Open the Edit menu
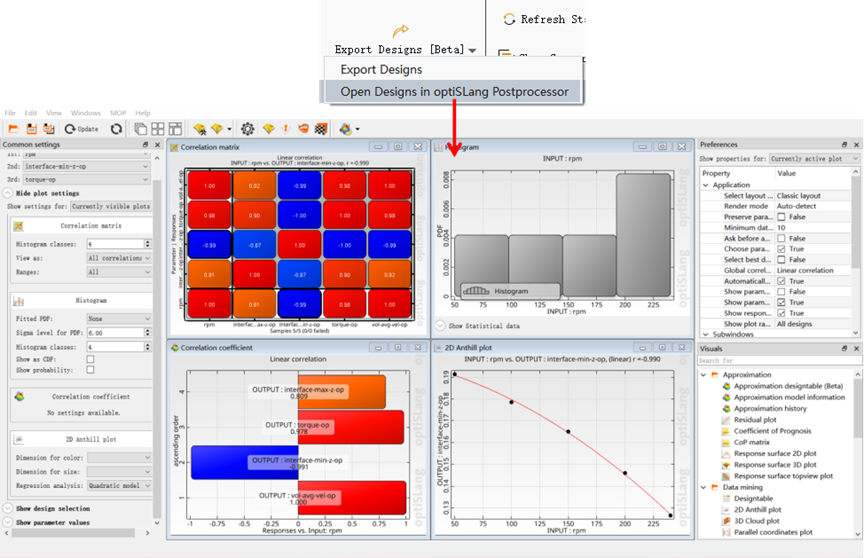864x558 pixels. point(31,113)
